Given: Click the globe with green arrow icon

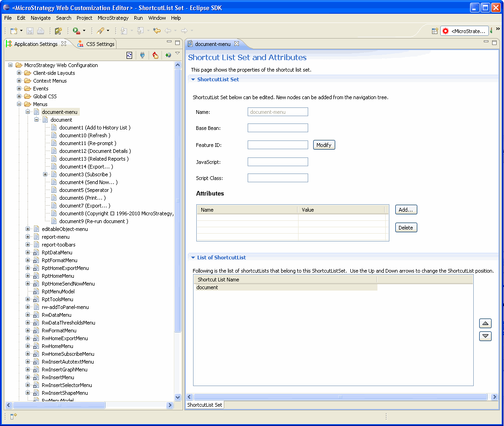Looking at the screenshot, I should (x=168, y=56).
